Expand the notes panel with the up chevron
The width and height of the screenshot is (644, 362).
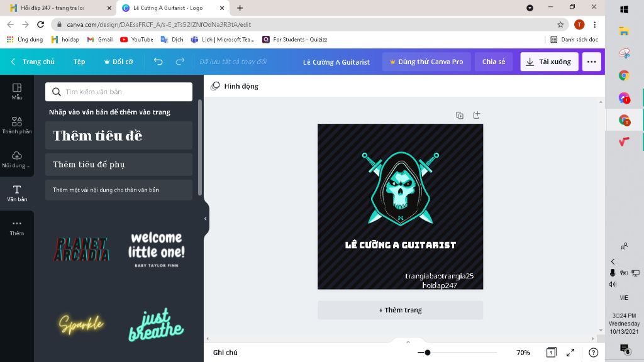pyautogui.click(x=408, y=342)
